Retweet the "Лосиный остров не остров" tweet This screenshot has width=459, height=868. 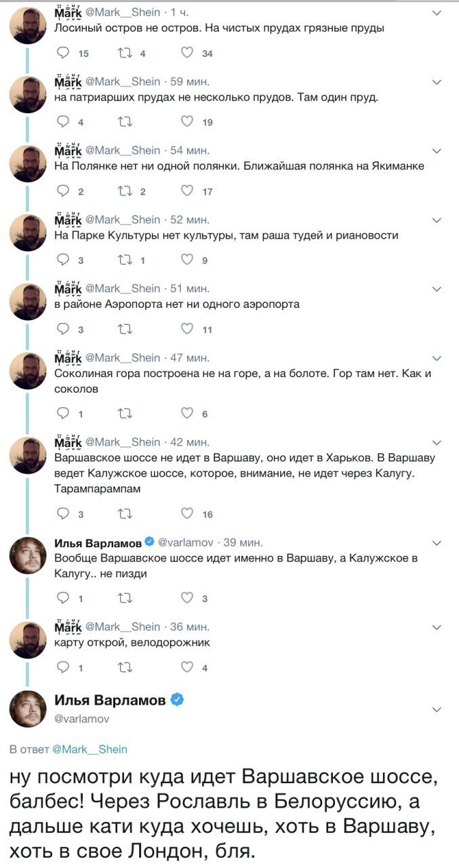(125, 54)
